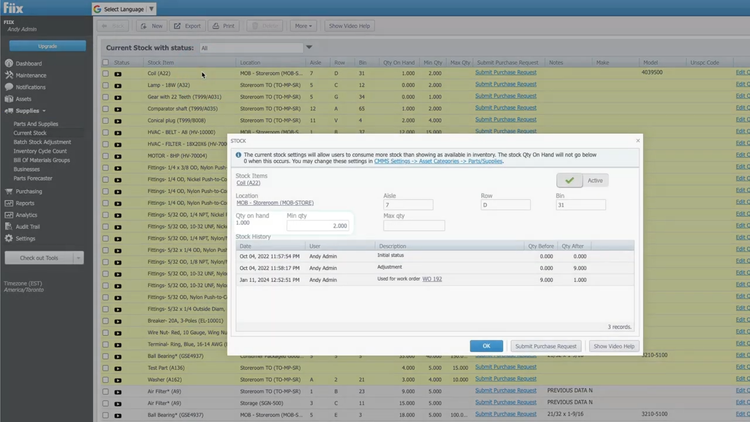The width and height of the screenshot is (750, 422).
Task: Close the Stock dialog with X
Action: point(638,141)
